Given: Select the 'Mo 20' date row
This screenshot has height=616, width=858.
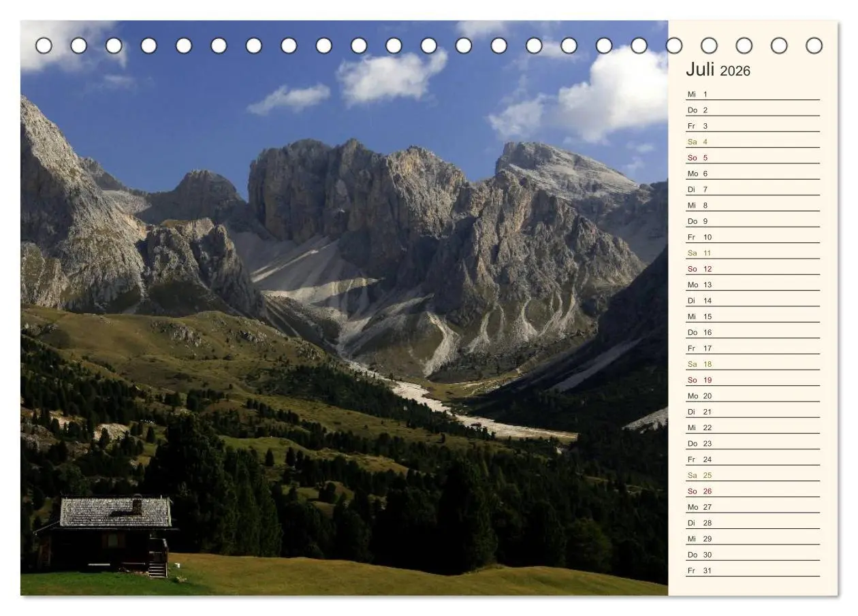Looking at the screenshot, I should point(752,395).
